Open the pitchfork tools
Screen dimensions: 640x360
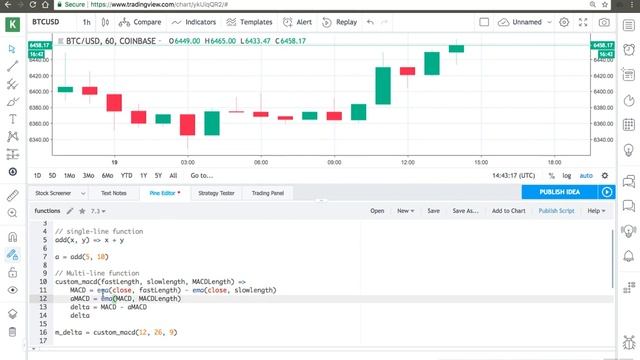12,84
